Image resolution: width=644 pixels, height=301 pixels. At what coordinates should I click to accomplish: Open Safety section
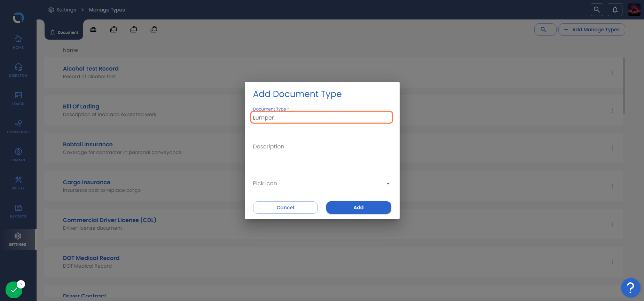[x=18, y=183]
